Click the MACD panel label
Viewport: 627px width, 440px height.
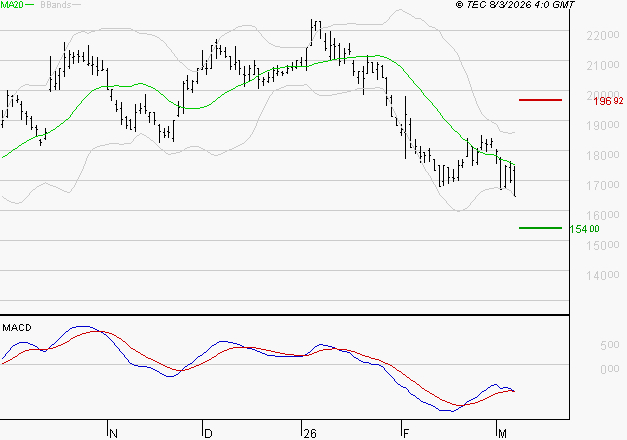coord(17,328)
